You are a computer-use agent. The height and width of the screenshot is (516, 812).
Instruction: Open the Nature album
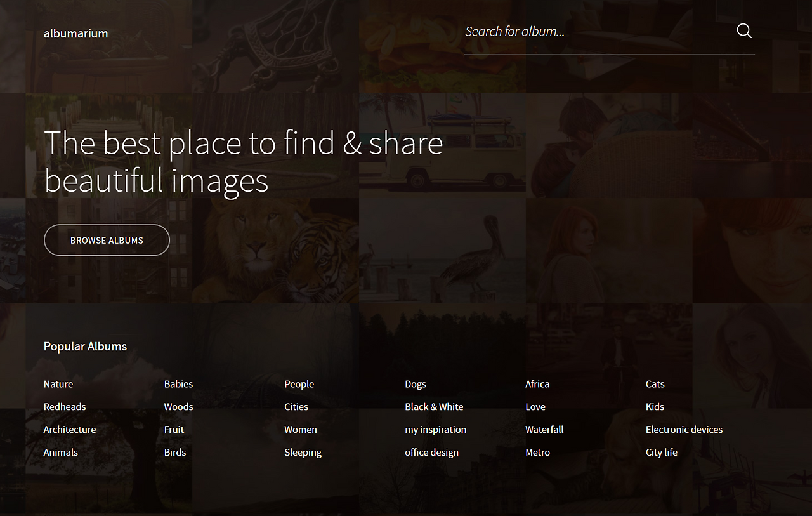[x=58, y=384]
